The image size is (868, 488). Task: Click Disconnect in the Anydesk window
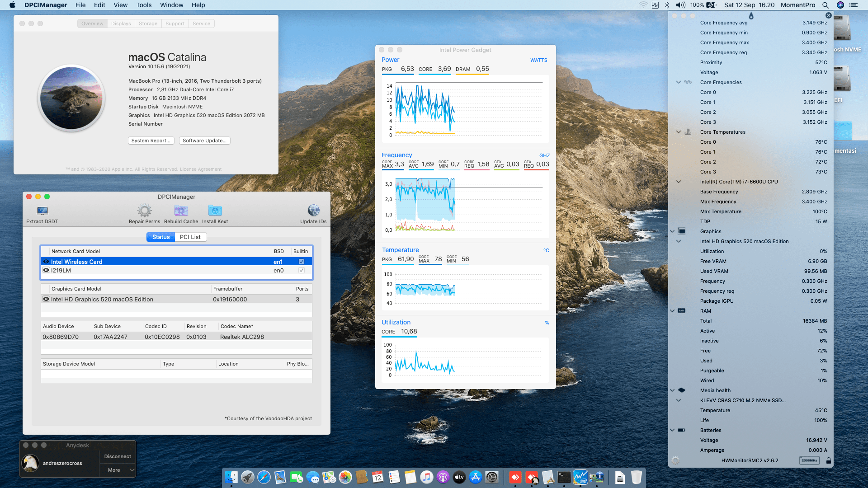click(x=118, y=456)
